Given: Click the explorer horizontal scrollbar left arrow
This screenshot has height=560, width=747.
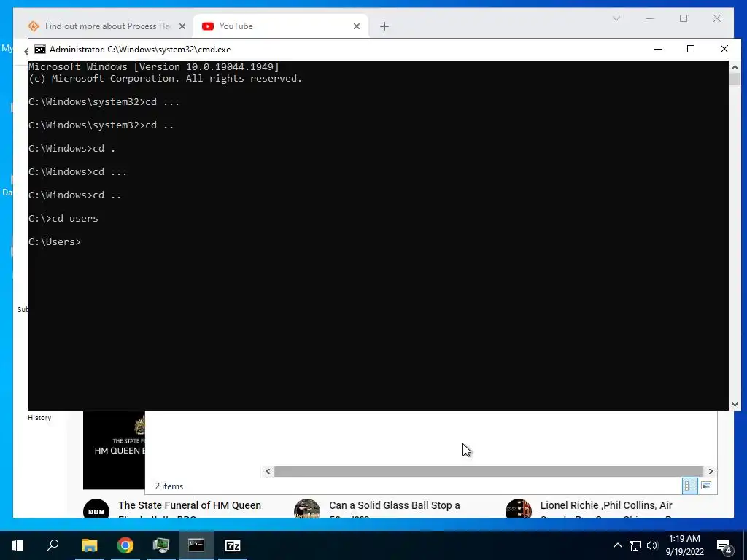Looking at the screenshot, I should 268,472.
